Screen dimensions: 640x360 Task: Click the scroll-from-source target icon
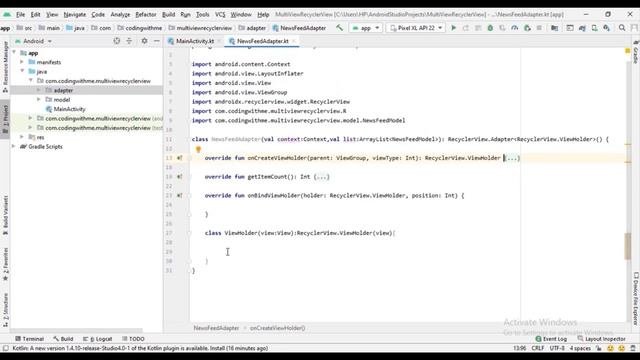[x=117, y=41]
